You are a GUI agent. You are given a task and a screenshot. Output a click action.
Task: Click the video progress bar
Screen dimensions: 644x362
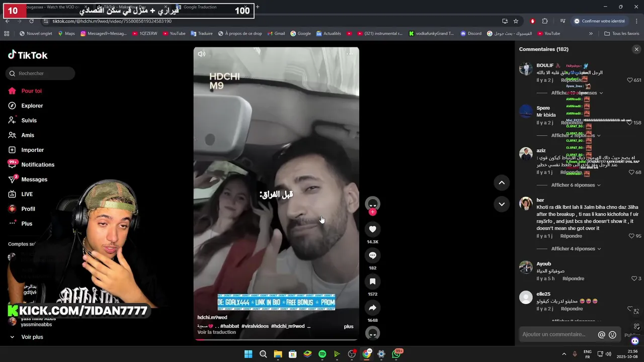pyautogui.click(x=276, y=339)
